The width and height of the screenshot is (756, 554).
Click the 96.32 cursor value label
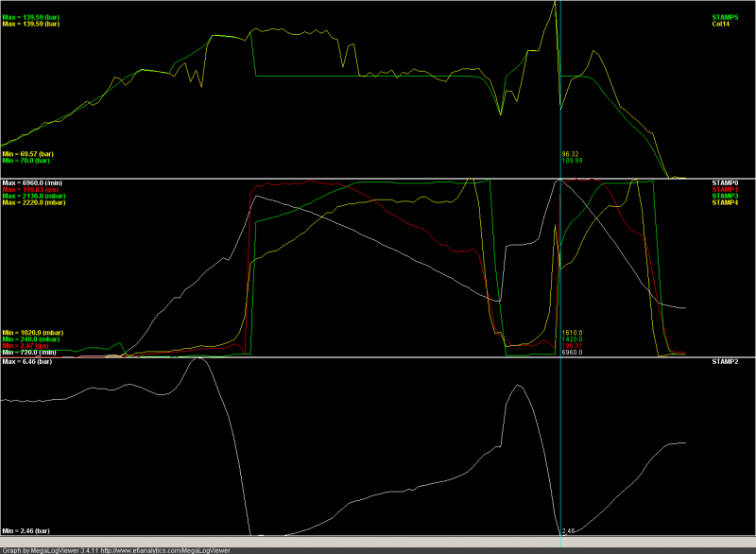[x=572, y=151]
